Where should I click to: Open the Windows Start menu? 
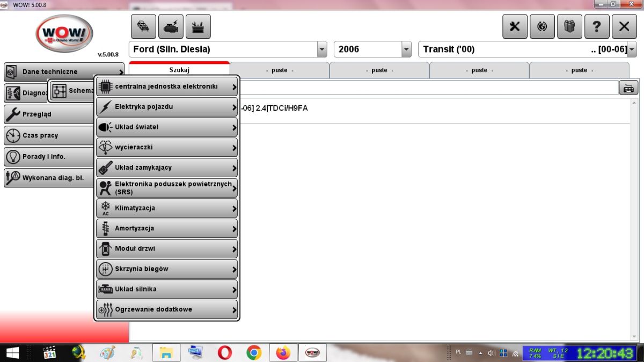tap(13, 353)
